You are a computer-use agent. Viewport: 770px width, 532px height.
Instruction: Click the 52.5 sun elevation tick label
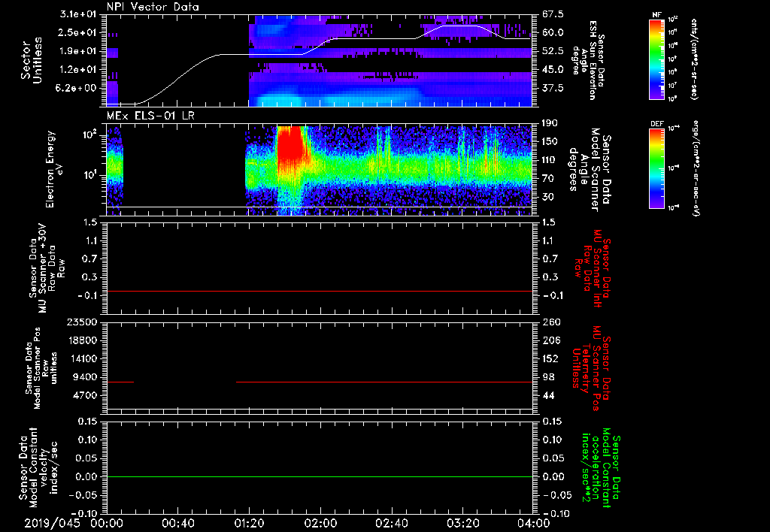(x=553, y=51)
